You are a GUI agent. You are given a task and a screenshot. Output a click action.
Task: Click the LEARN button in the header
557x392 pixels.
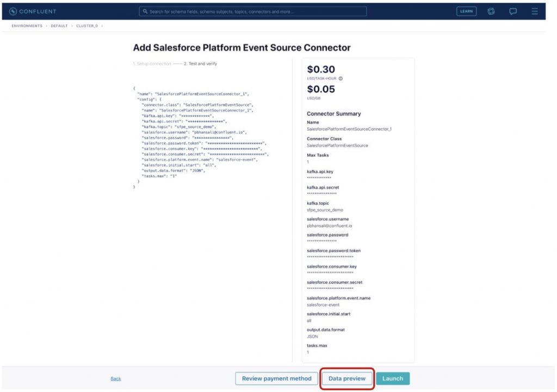click(x=466, y=11)
